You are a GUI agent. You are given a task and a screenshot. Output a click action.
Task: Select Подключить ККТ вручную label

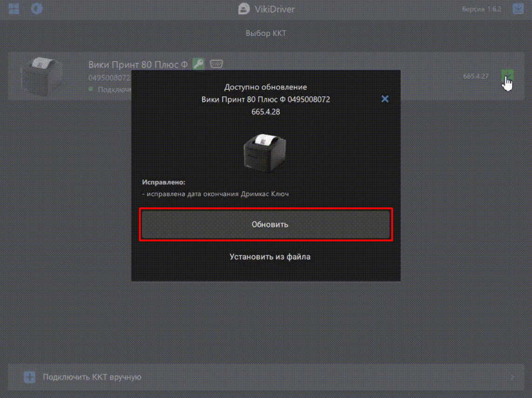point(92,377)
